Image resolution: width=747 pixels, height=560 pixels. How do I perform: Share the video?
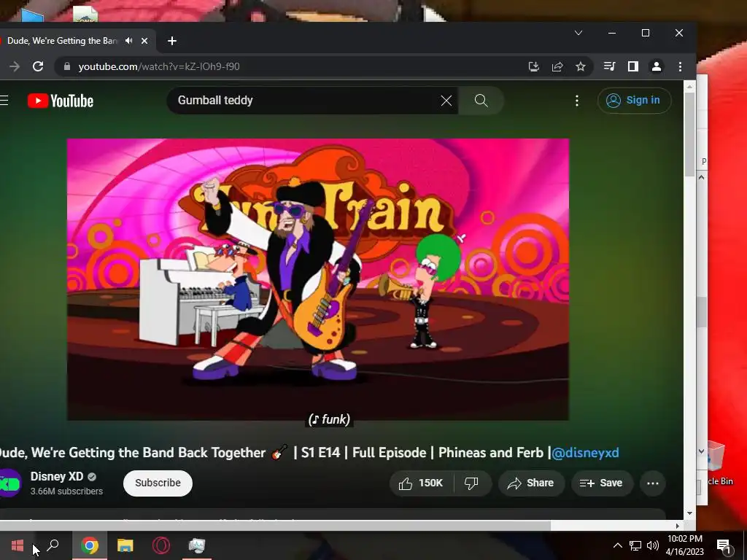pos(531,483)
